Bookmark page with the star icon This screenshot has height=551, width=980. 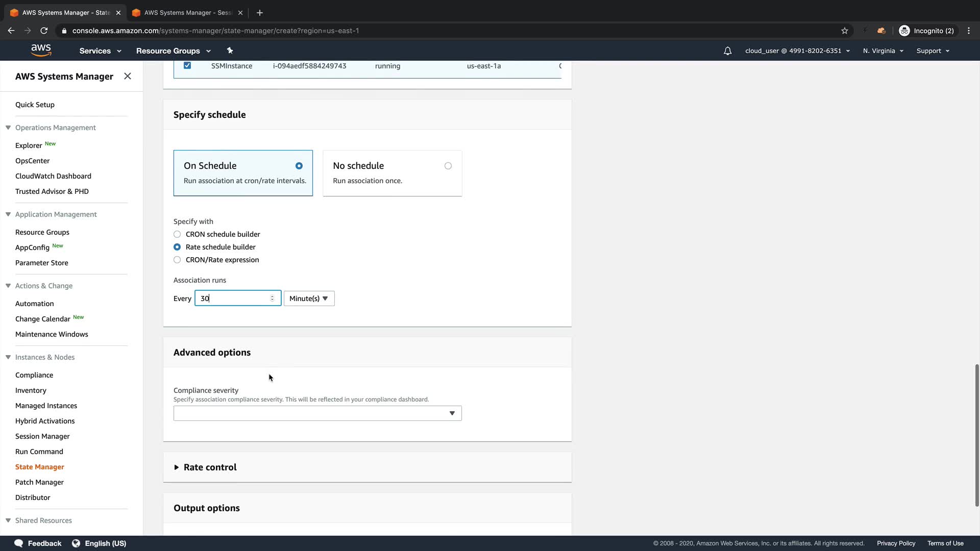pos(845,31)
